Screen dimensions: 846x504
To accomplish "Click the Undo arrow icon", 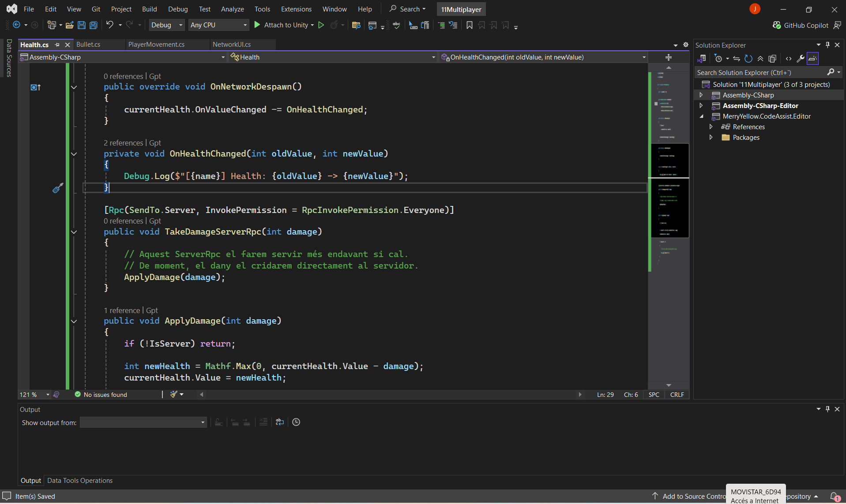I will (110, 25).
